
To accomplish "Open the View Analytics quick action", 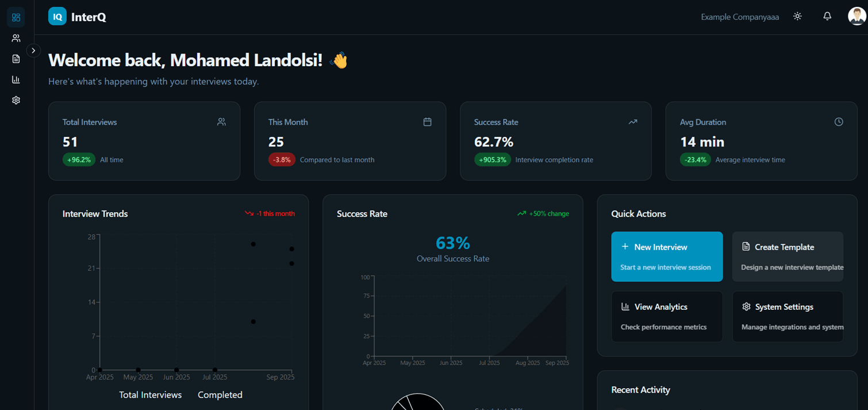I will click(x=667, y=316).
